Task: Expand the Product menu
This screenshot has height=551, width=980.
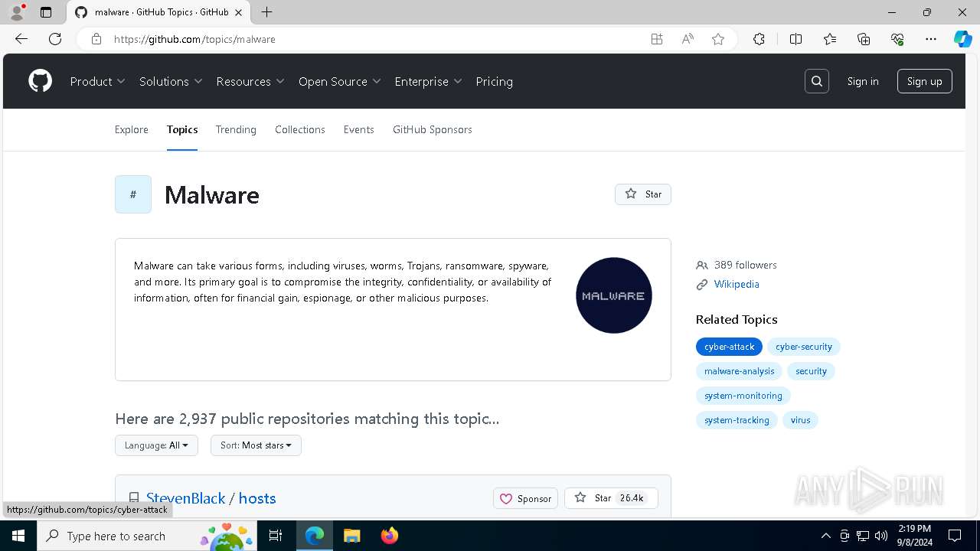Action: click(97, 81)
